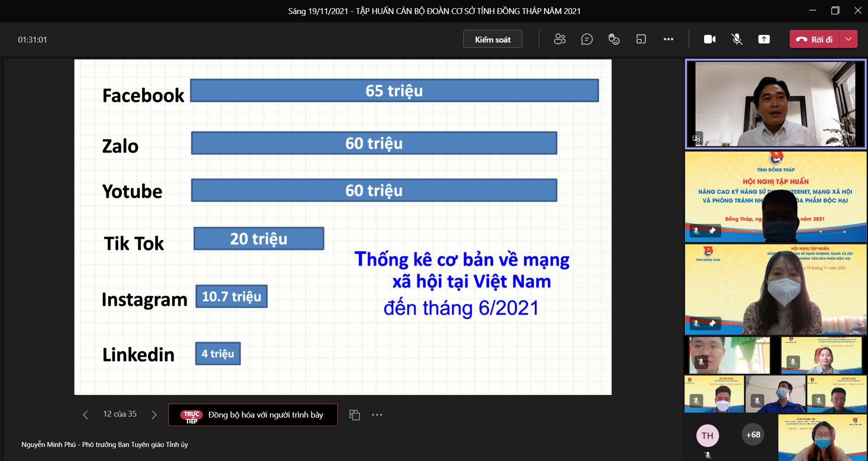
Task: Click the slide title Thống kê cơ bản text
Action: click(461, 270)
